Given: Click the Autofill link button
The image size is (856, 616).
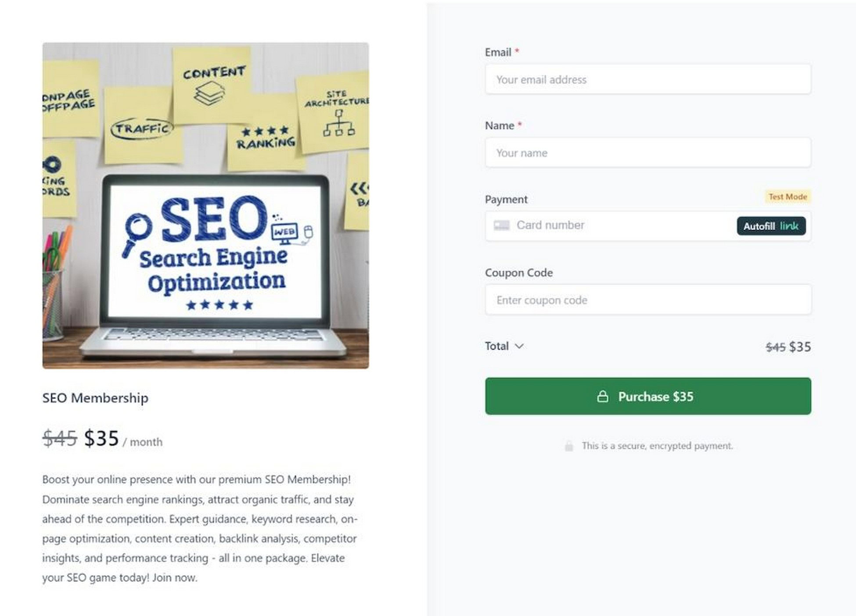Looking at the screenshot, I should point(771,226).
